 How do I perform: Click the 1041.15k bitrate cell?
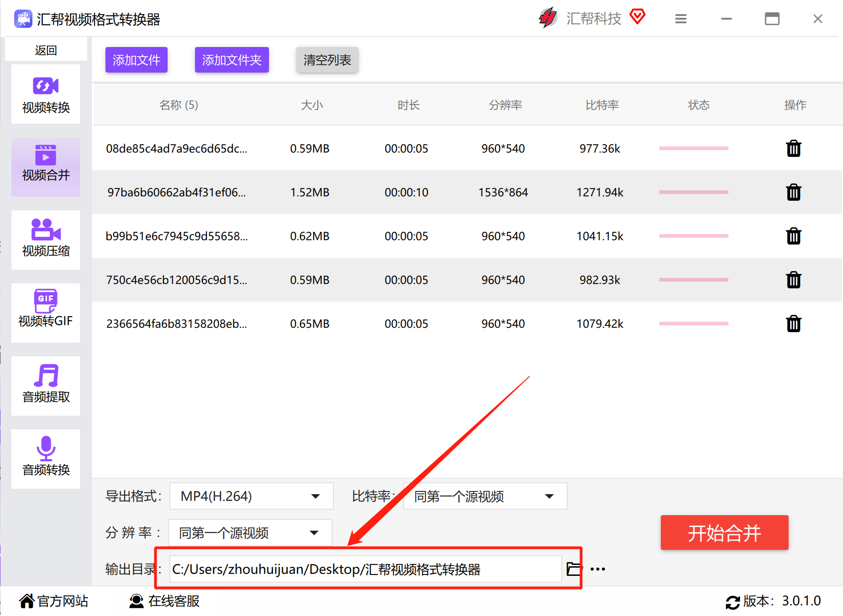coord(600,236)
